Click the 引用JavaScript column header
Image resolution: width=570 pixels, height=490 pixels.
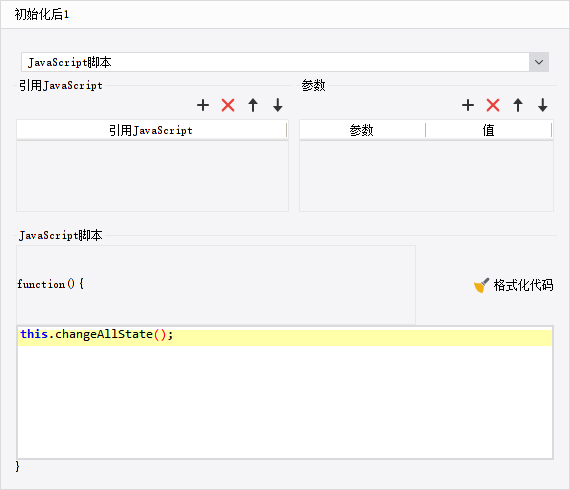[152, 130]
